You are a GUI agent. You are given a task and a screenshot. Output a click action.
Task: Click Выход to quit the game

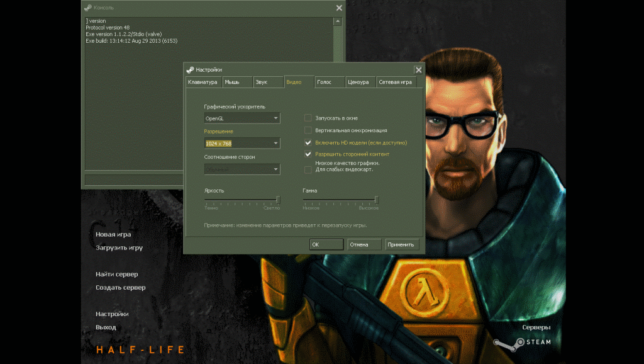pyautogui.click(x=106, y=327)
